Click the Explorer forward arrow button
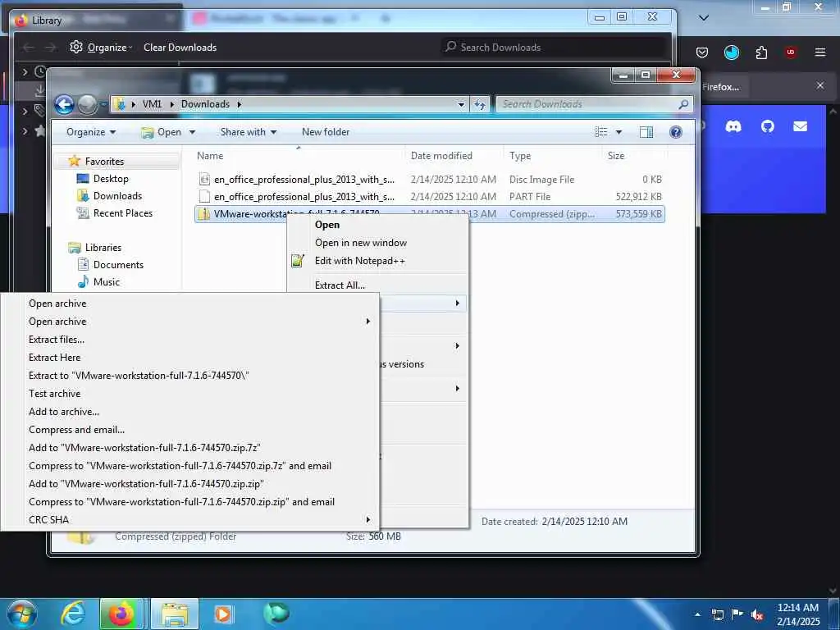This screenshot has width=840, height=630. 87,104
